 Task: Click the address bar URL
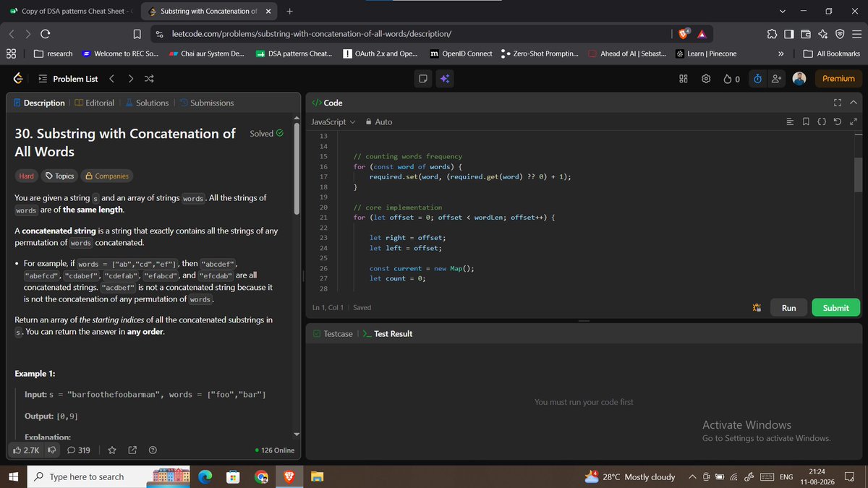[x=311, y=34]
